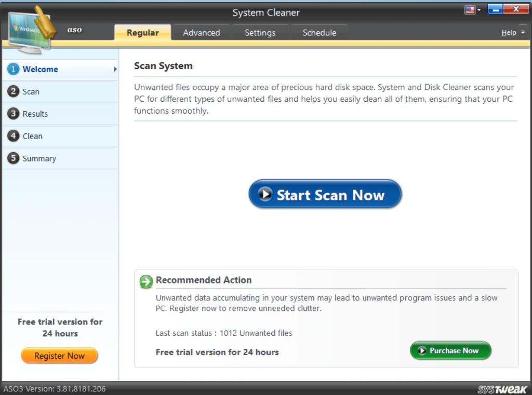The height and width of the screenshot is (395, 532).
Task: Click the 'aso' label near logo
Action: 74,30
